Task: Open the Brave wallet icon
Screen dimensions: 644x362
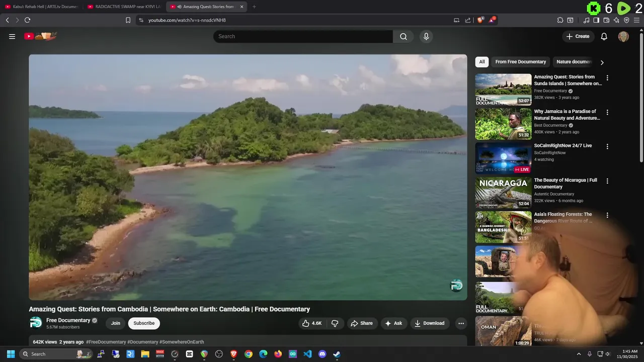Action: click(606, 20)
